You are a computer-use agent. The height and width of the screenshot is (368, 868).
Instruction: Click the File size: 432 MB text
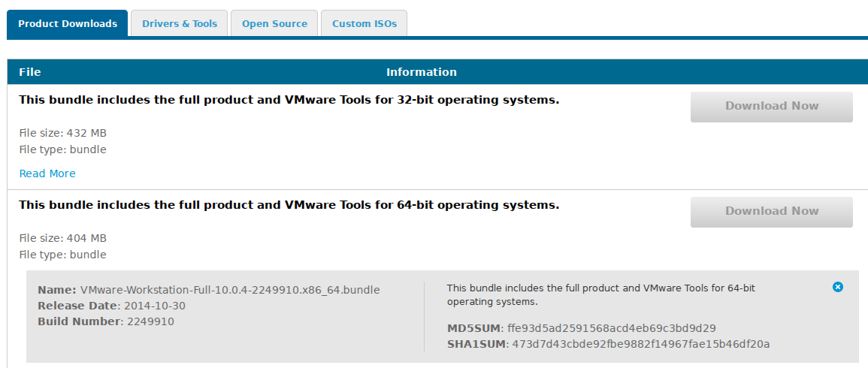tap(62, 133)
